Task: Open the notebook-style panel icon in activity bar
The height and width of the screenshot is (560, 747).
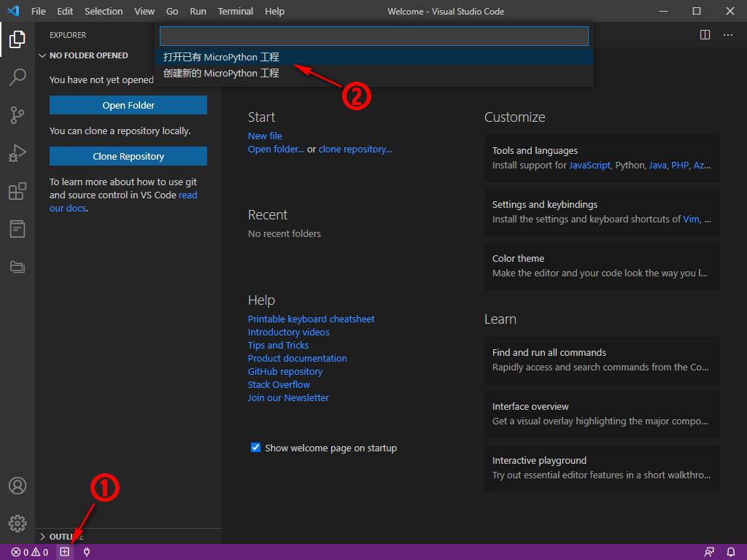Action: pos(18,229)
